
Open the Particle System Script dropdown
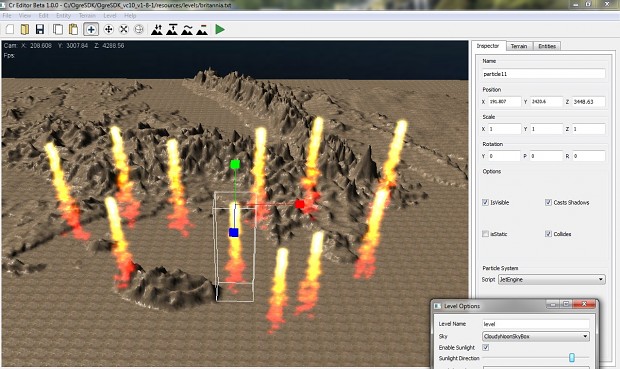pyautogui.click(x=552, y=280)
